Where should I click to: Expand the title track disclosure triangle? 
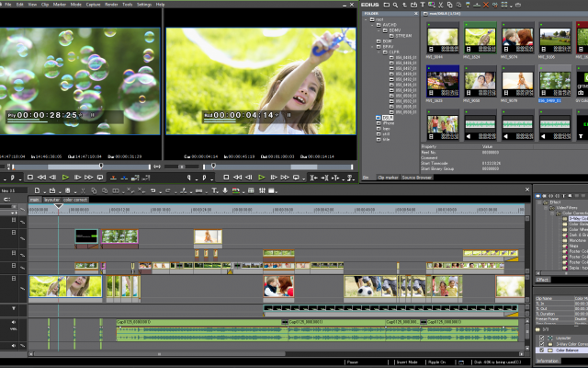14,309
